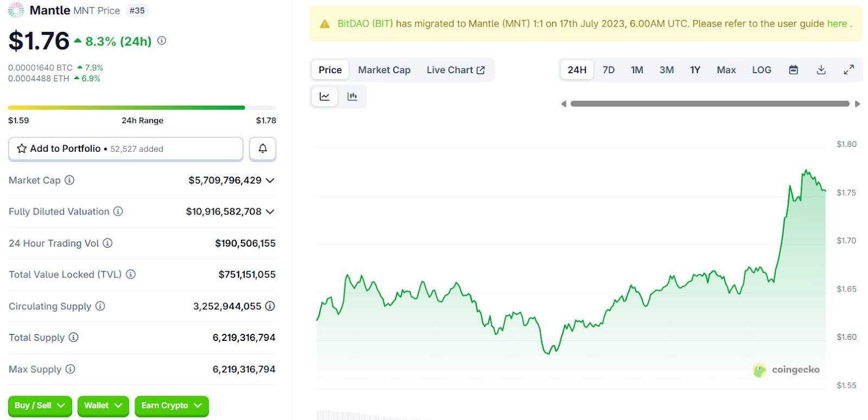This screenshot has width=868, height=420.
Task: Click info icon beside Total Value Locked
Action: [x=131, y=274]
